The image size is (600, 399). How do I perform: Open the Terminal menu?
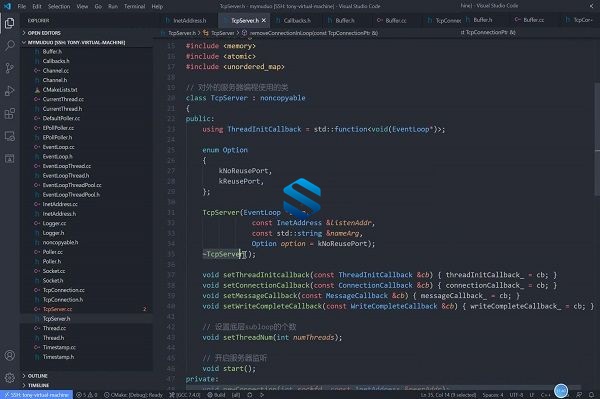(x=134, y=6)
